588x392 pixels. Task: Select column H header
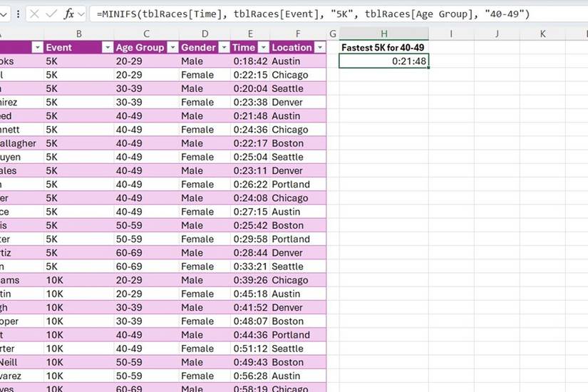pos(384,33)
